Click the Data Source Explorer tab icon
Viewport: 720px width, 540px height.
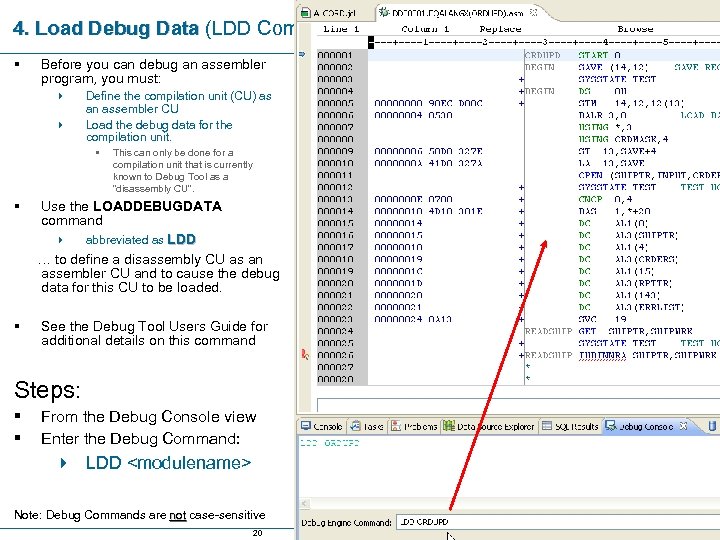click(448, 426)
